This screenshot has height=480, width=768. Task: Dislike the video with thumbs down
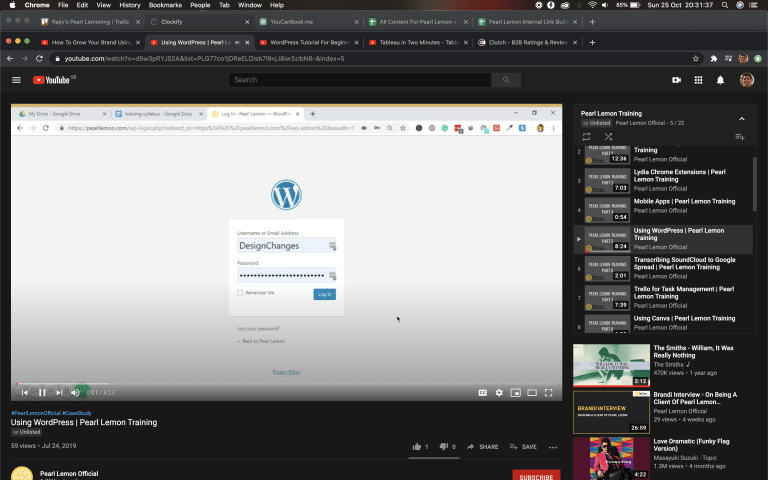click(x=444, y=446)
